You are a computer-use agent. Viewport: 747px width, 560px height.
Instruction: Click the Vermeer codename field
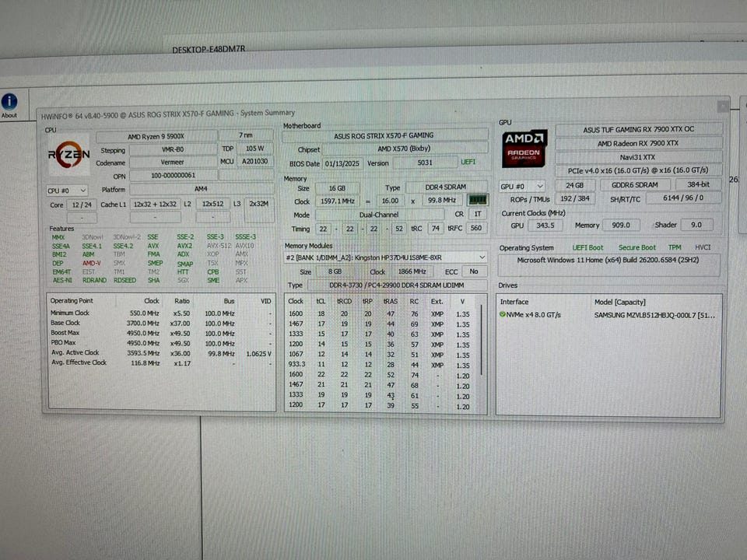[x=173, y=163]
